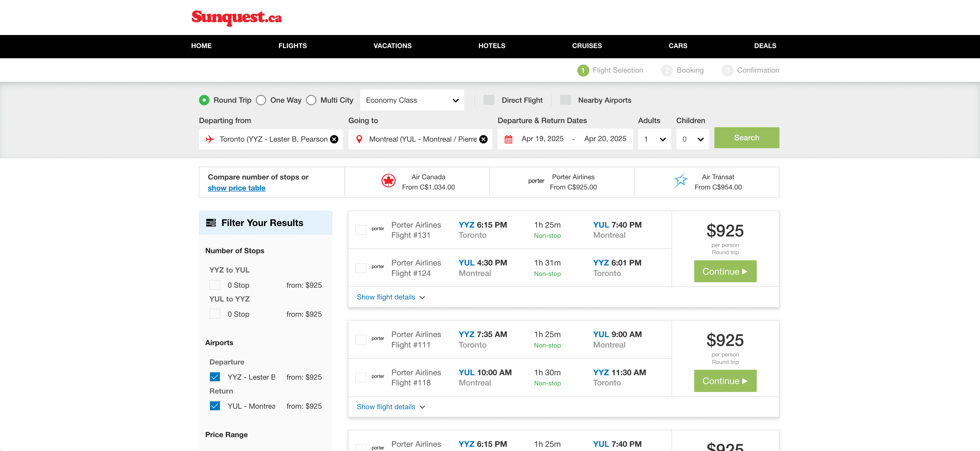Click the show price table link
This screenshot has width=980, height=451.
[236, 188]
